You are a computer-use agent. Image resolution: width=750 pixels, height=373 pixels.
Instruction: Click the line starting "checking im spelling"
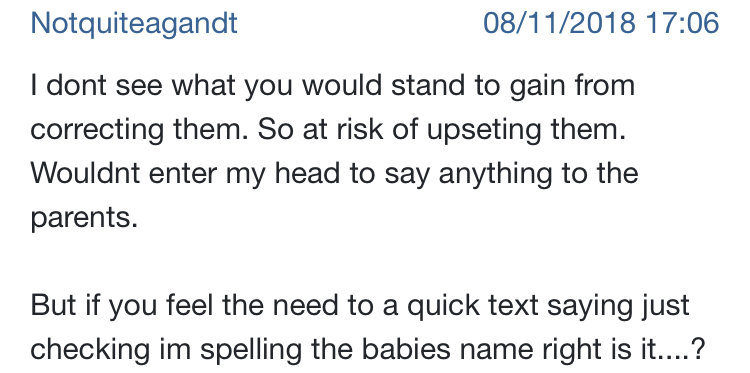(367, 350)
